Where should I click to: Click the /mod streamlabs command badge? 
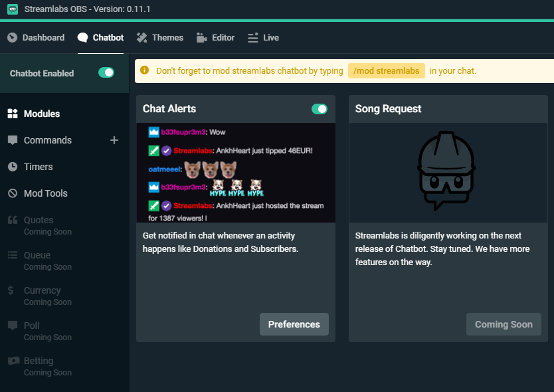386,70
